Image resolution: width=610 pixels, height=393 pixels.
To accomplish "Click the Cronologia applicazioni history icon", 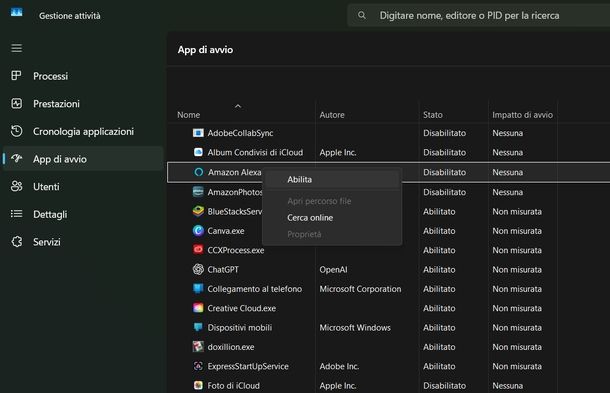I will coord(16,131).
